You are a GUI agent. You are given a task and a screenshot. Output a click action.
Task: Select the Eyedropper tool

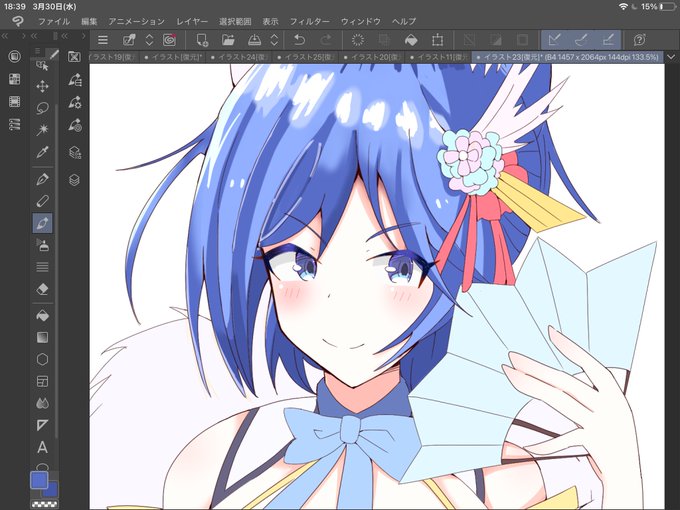coord(42,152)
